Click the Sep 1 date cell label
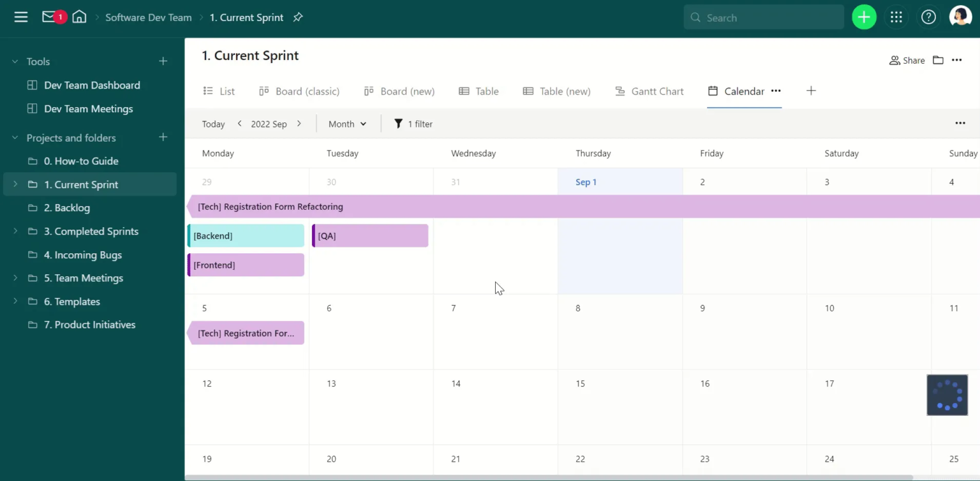Viewport: 980px width, 481px height. point(586,182)
